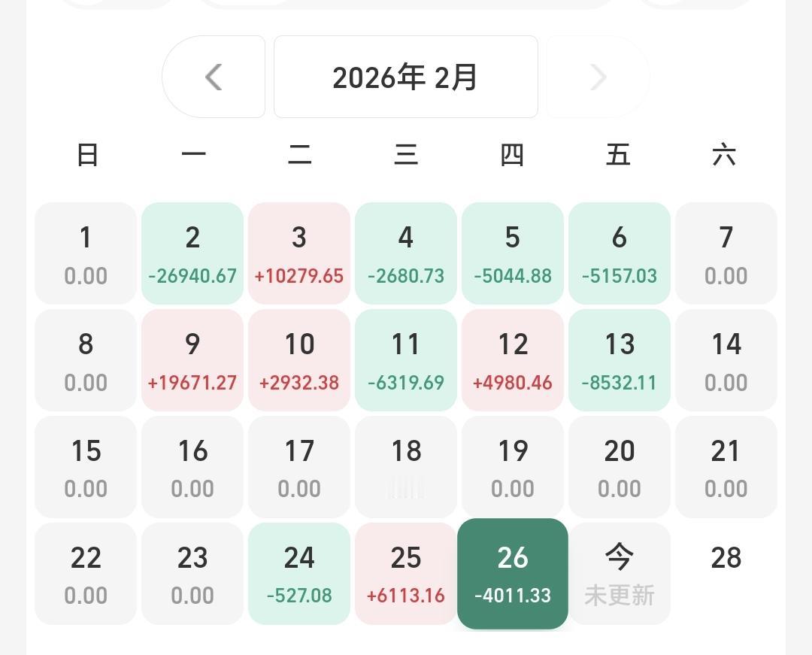Open day 8 calendar cell

[x=86, y=360]
